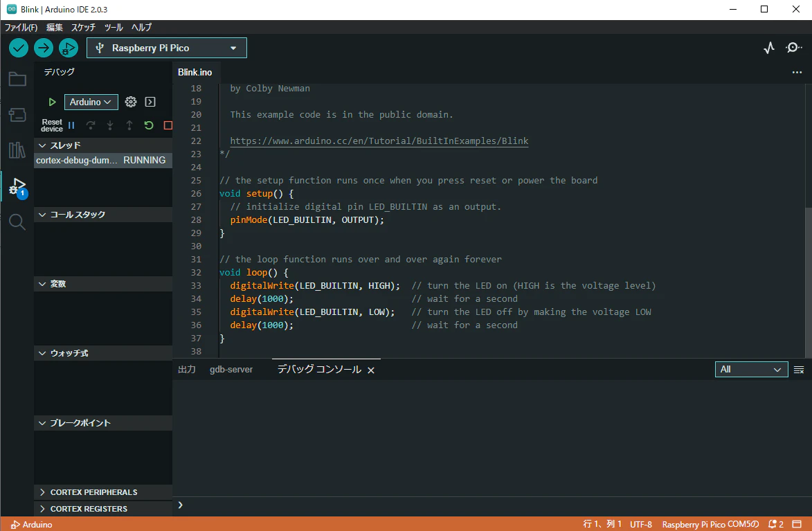Viewport: 812px width, 531px height.
Task: Click the green debug start arrow
Action: click(x=52, y=102)
